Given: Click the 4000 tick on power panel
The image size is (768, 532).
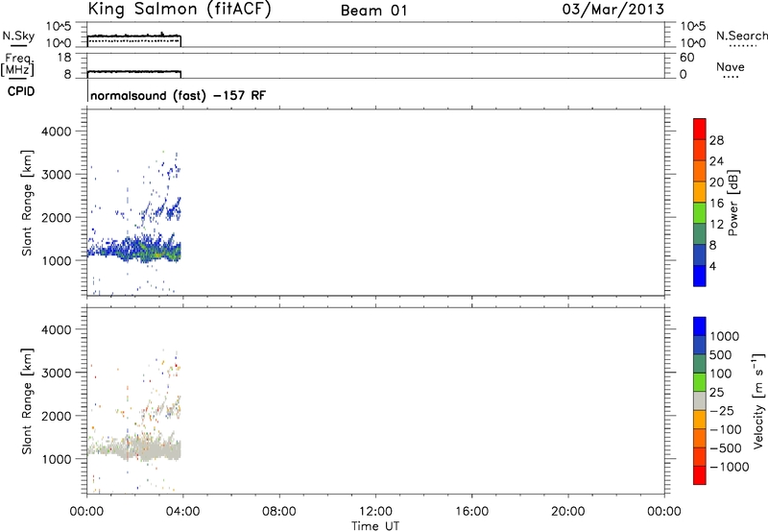Looking at the screenshot, I should pos(57,132).
